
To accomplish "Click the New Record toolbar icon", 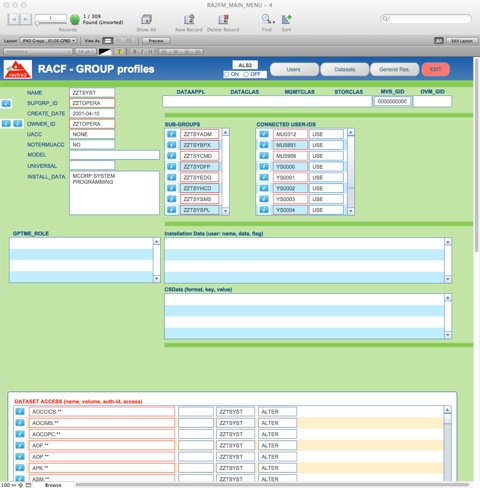I will click(x=189, y=19).
